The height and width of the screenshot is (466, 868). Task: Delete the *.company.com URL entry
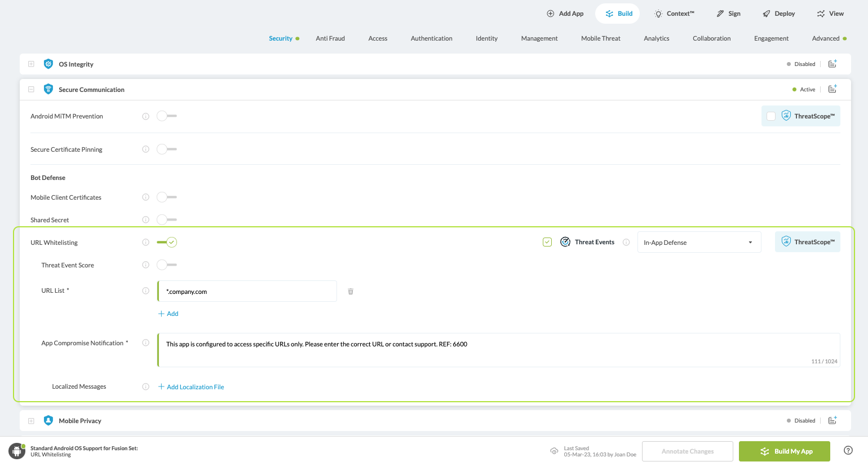coord(351,292)
